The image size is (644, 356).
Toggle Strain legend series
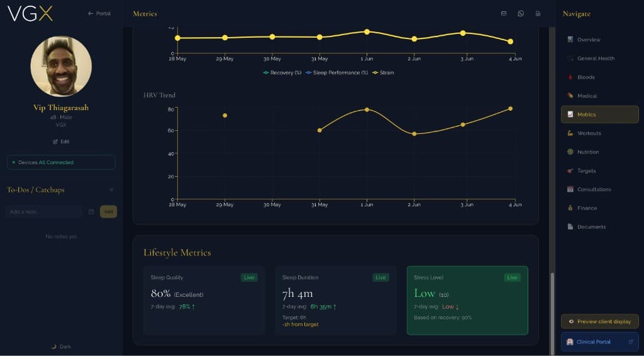(x=383, y=73)
